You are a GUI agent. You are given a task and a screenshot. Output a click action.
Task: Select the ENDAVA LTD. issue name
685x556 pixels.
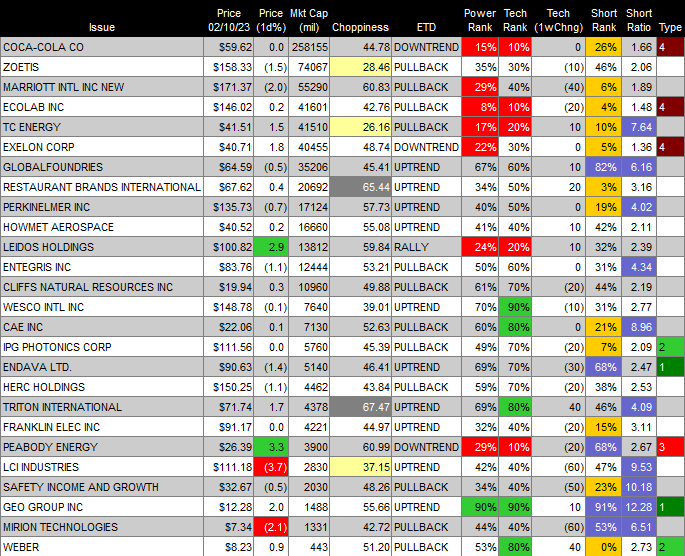[x=38, y=367]
